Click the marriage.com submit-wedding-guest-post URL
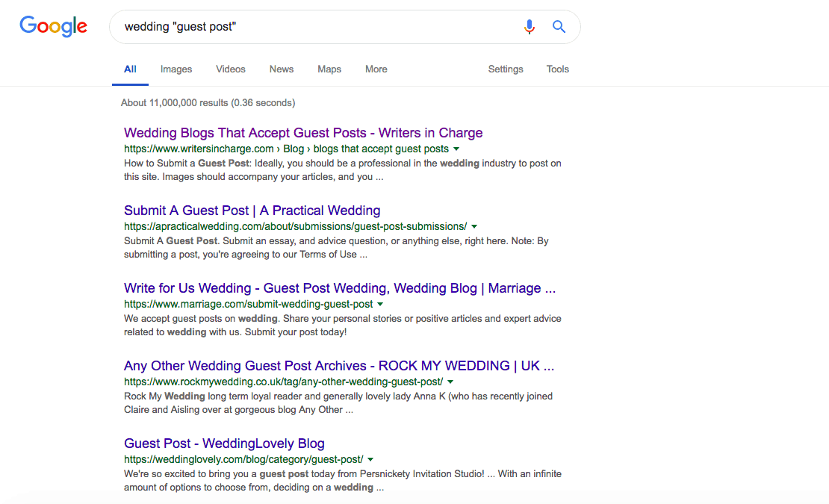829x504 pixels. (x=249, y=305)
